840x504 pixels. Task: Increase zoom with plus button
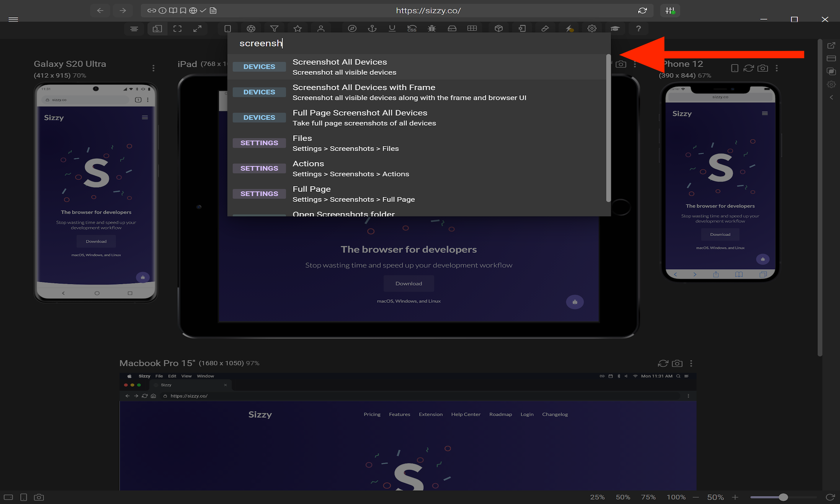pos(735,497)
